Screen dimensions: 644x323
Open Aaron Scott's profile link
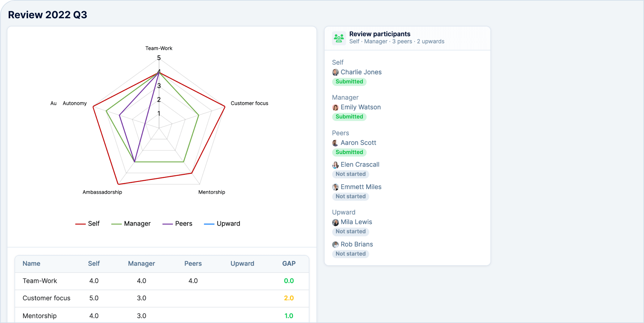pos(358,143)
